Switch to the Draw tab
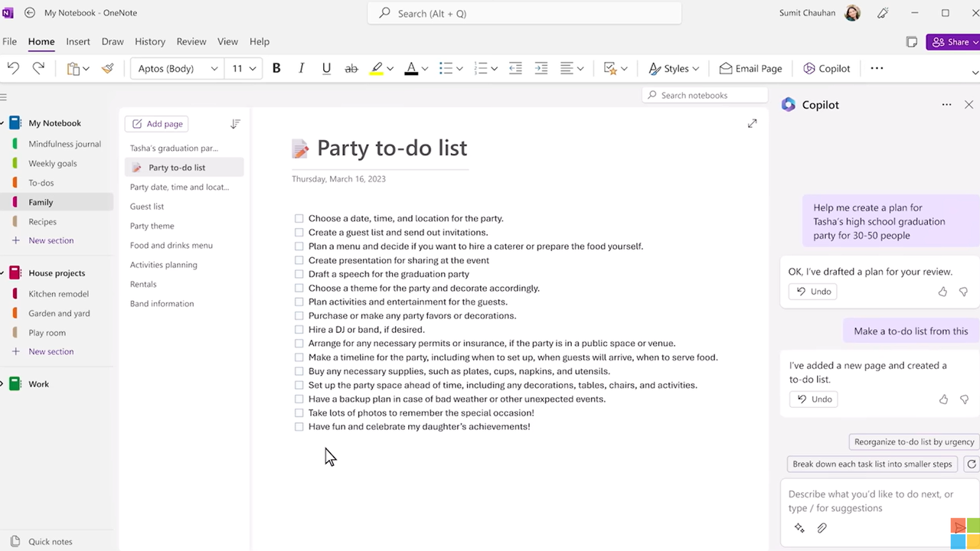 coord(113,41)
